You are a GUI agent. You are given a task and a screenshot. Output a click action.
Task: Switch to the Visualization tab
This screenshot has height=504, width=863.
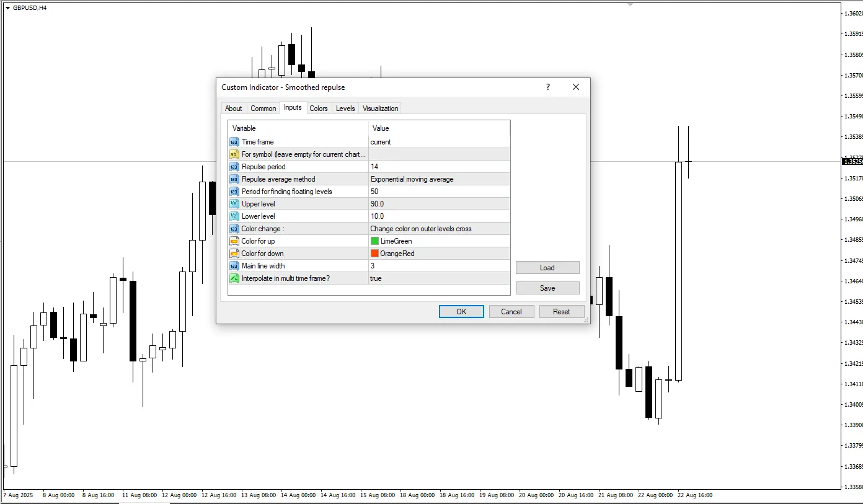(x=380, y=108)
